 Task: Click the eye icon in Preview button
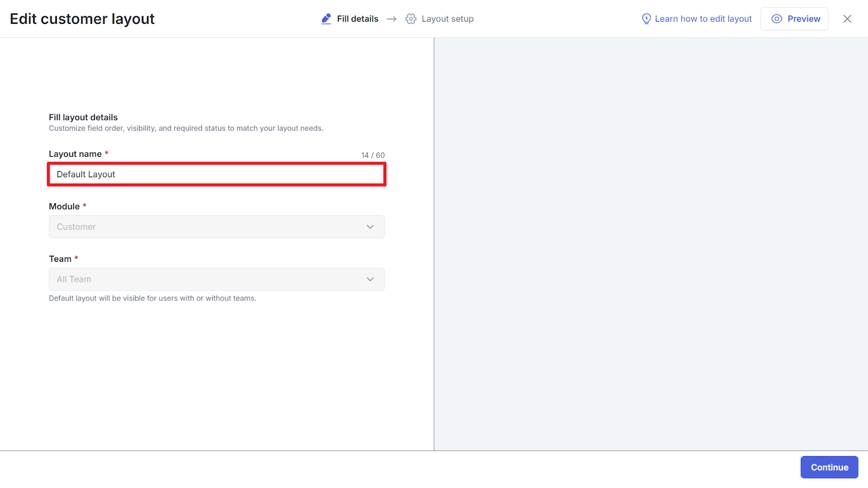[777, 19]
